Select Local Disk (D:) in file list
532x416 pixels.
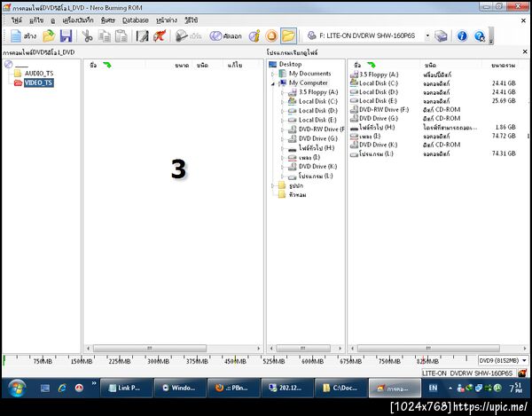pyautogui.click(x=379, y=92)
